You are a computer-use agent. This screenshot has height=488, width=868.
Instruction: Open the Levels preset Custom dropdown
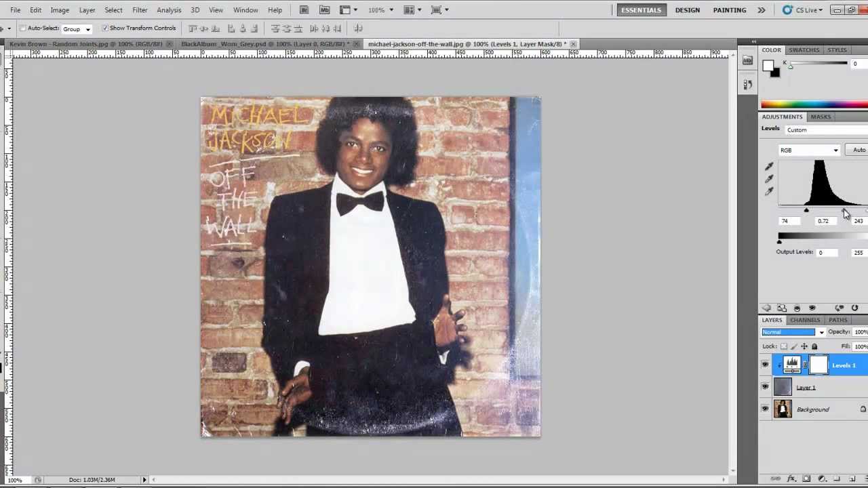point(826,130)
